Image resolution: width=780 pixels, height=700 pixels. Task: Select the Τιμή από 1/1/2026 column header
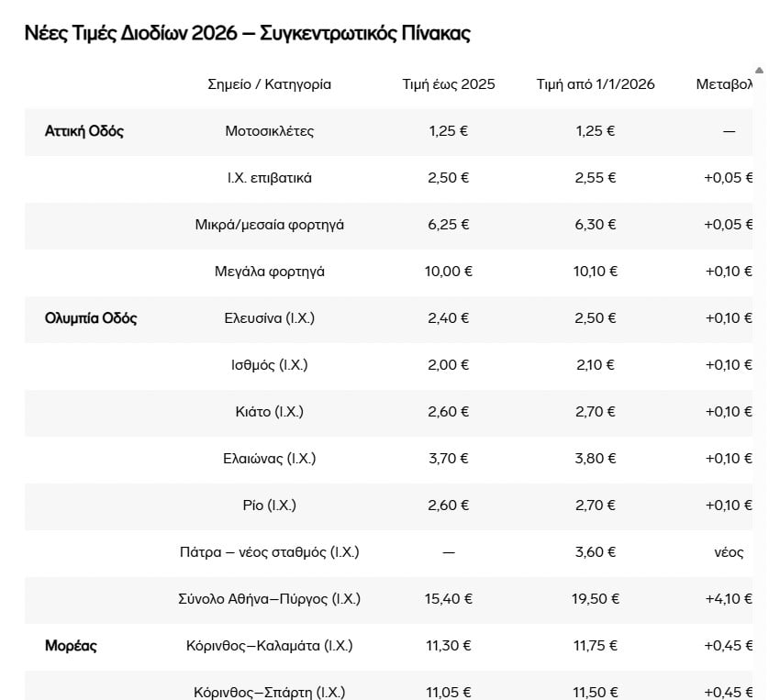(x=596, y=84)
